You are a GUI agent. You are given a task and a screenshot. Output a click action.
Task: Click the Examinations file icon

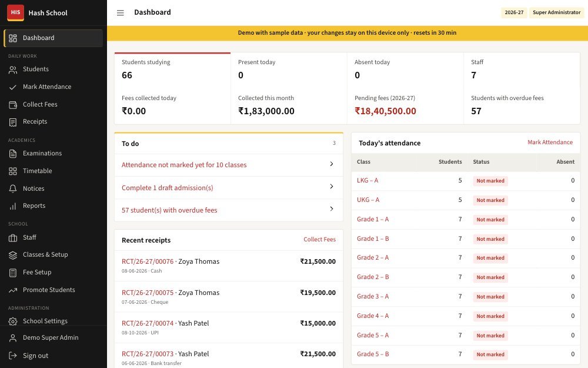[13, 154]
